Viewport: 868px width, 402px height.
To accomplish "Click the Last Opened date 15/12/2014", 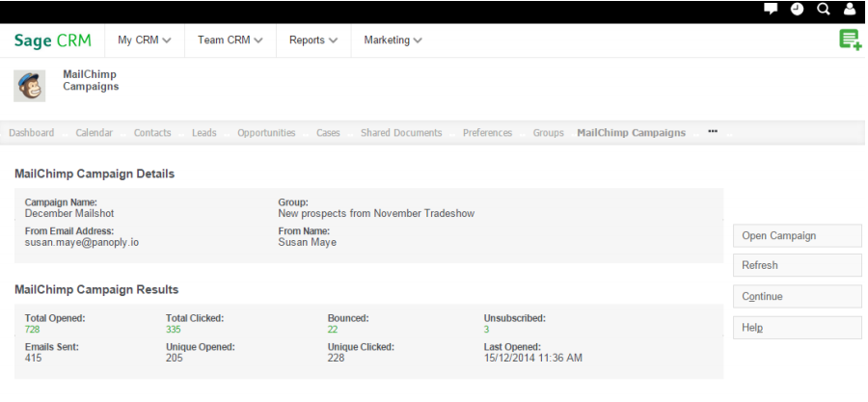I will 533,359.
